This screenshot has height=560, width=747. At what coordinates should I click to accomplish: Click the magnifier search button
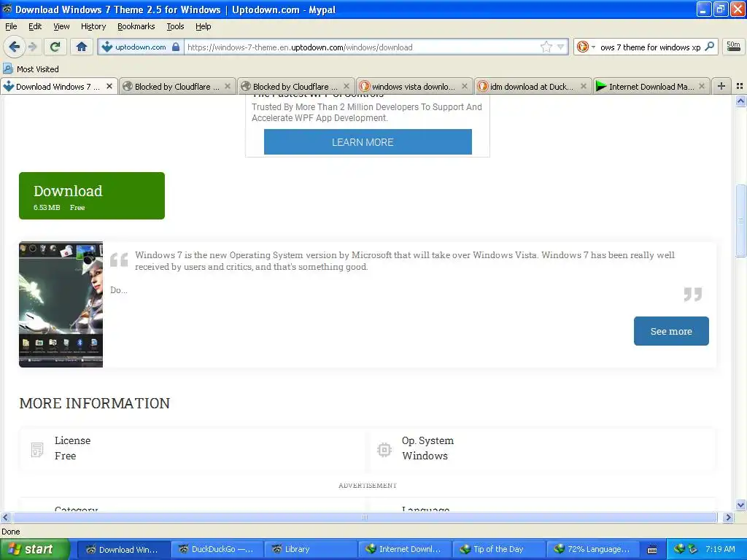(709, 47)
